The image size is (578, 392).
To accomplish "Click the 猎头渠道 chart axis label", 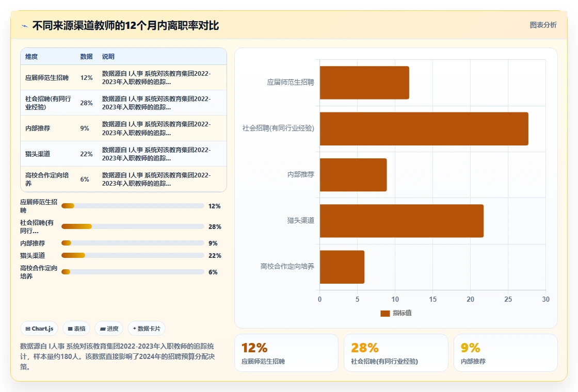I will [301, 220].
